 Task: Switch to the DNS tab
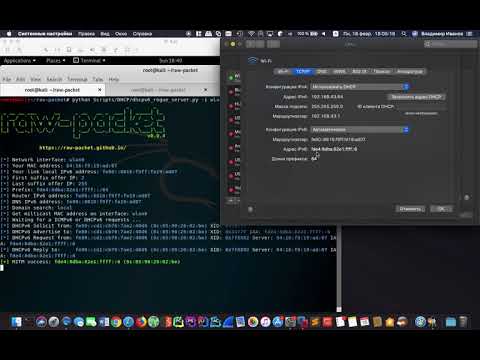click(x=322, y=71)
